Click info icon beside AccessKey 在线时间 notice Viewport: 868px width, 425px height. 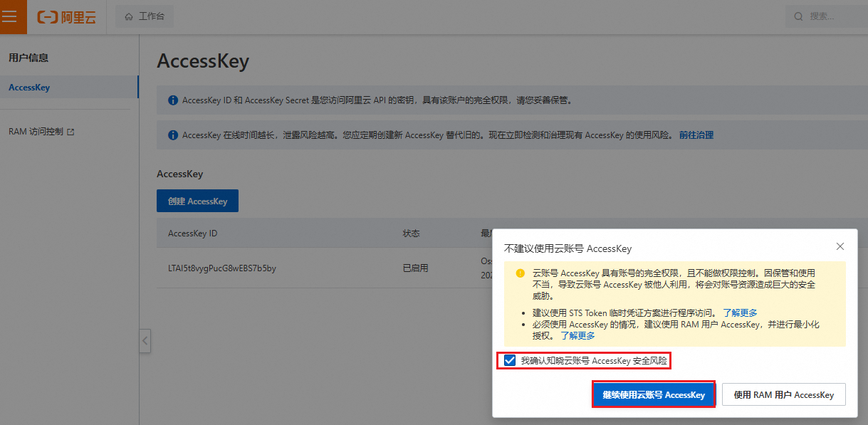click(172, 135)
